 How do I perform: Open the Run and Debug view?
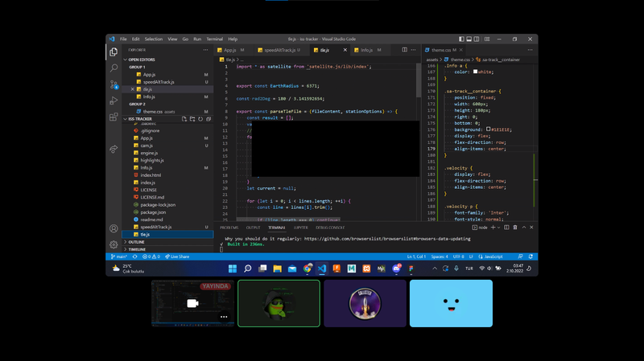(114, 101)
